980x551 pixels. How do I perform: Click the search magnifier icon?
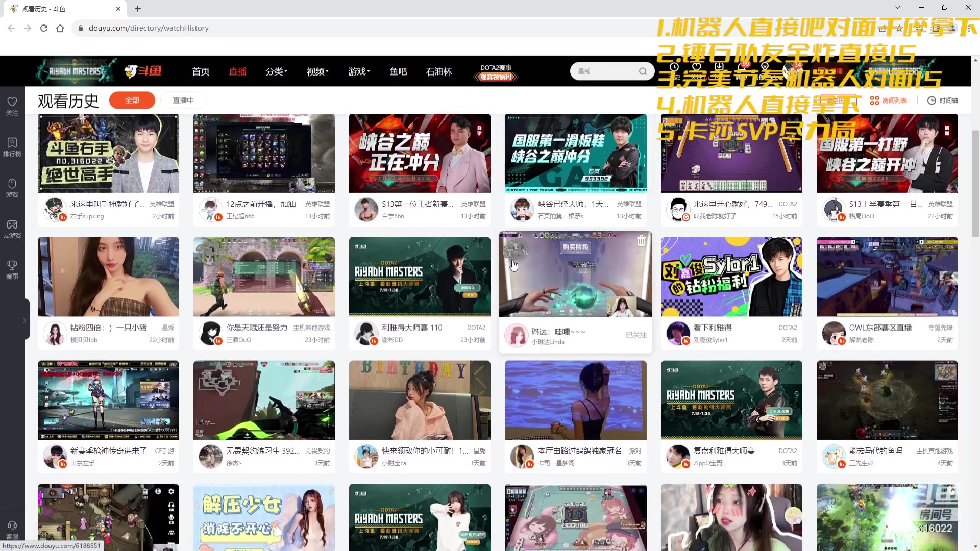[643, 71]
